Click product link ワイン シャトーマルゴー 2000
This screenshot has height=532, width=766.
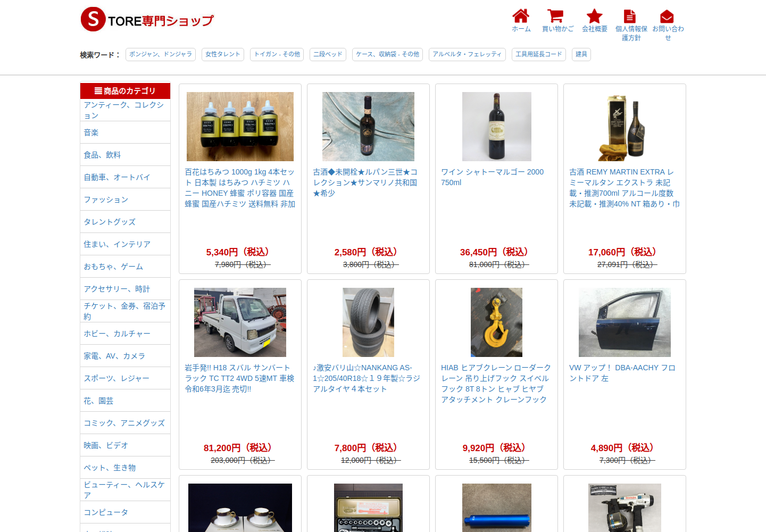pyautogui.click(x=492, y=177)
